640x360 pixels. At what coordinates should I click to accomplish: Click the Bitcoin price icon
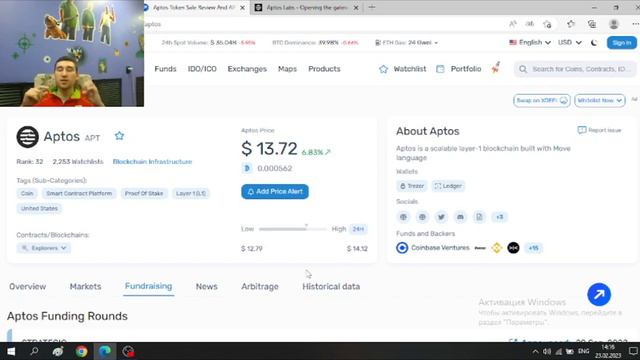(x=247, y=168)
